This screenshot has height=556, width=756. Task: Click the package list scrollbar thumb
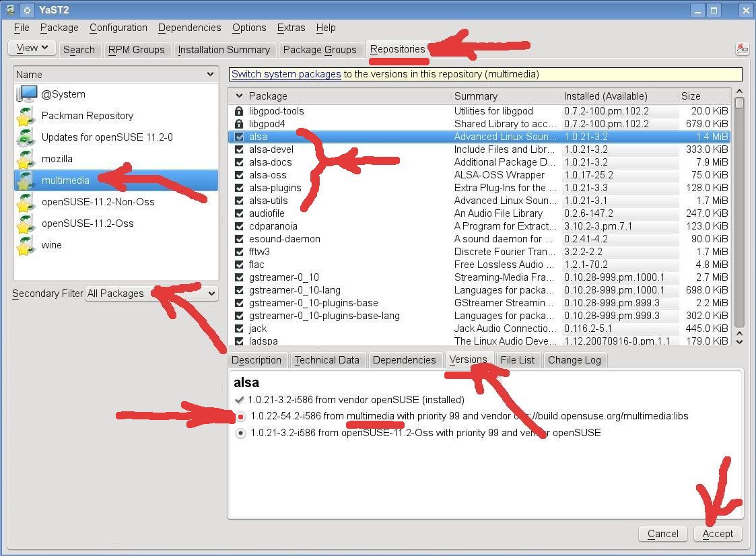(x=740, y=103)
